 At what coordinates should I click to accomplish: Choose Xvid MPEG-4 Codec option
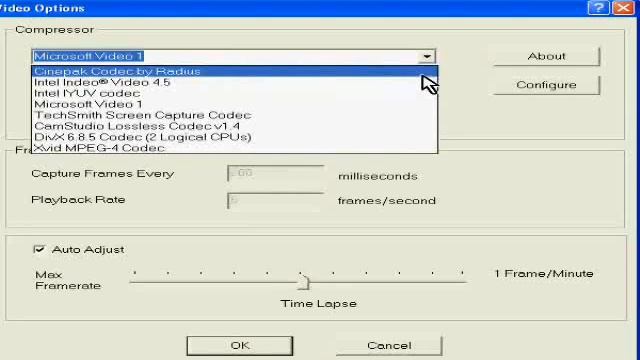(x=234, y=148)
